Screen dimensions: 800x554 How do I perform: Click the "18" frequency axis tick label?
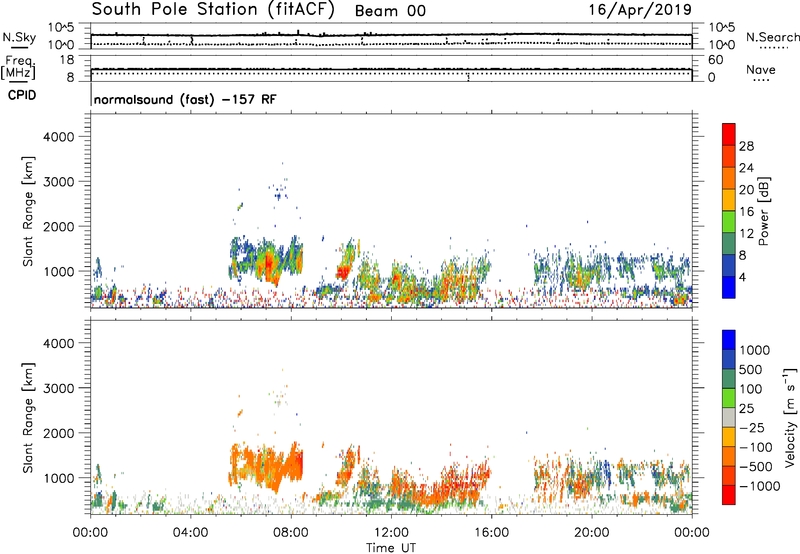(67, 60)
